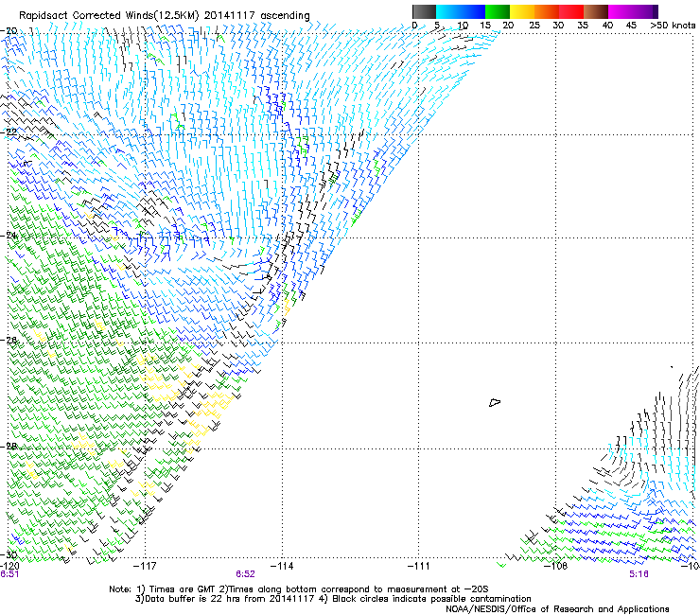Click the yellow 20-25 knots legend color
Image resolution: width=700 pixels, height=615 pixels.
tap(522, 11)
